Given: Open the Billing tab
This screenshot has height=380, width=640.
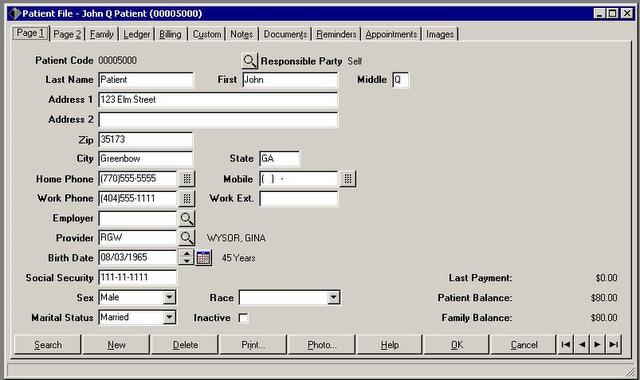Looking at the screenshot, I should point(170,34).
